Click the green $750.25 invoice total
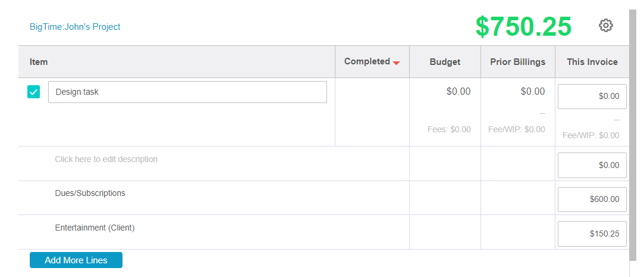Viewport: 644px width, 277px height. pos(523,27)
